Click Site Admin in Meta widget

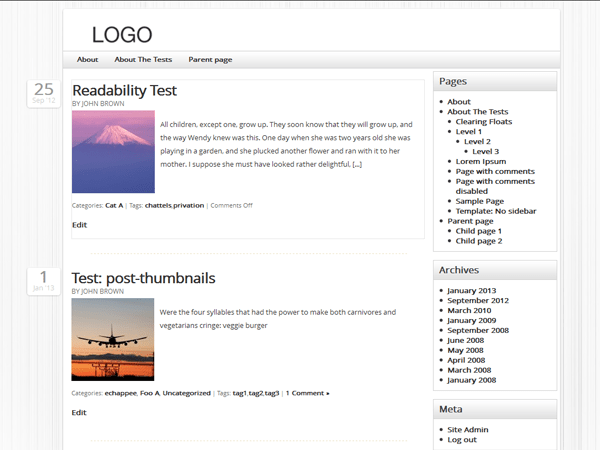coord(468,430)
